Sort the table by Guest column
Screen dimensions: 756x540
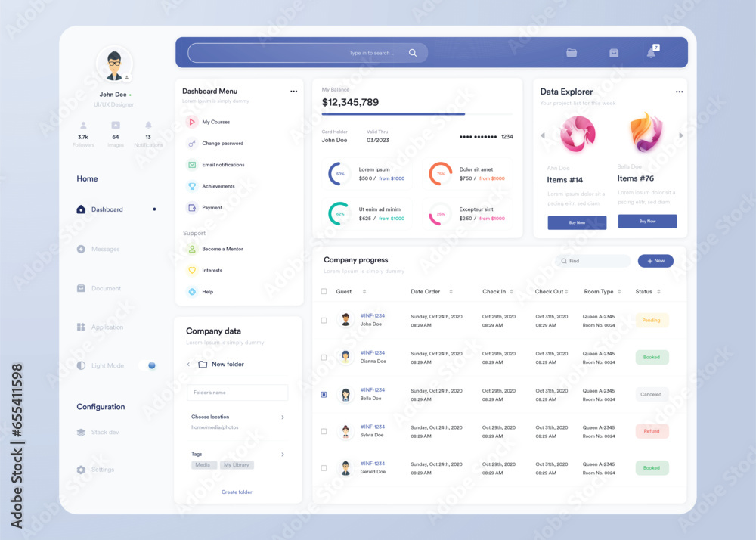pyautogui.click(x=364, y=292)
